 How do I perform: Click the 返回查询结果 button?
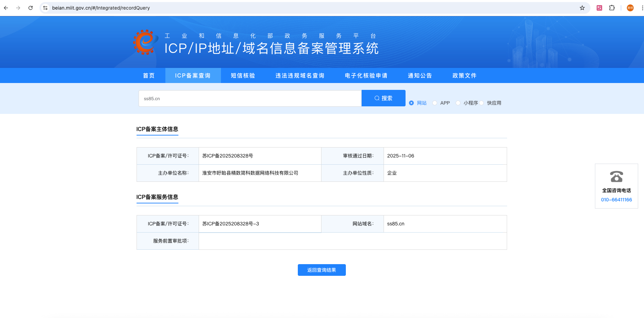tap(322, 270)
